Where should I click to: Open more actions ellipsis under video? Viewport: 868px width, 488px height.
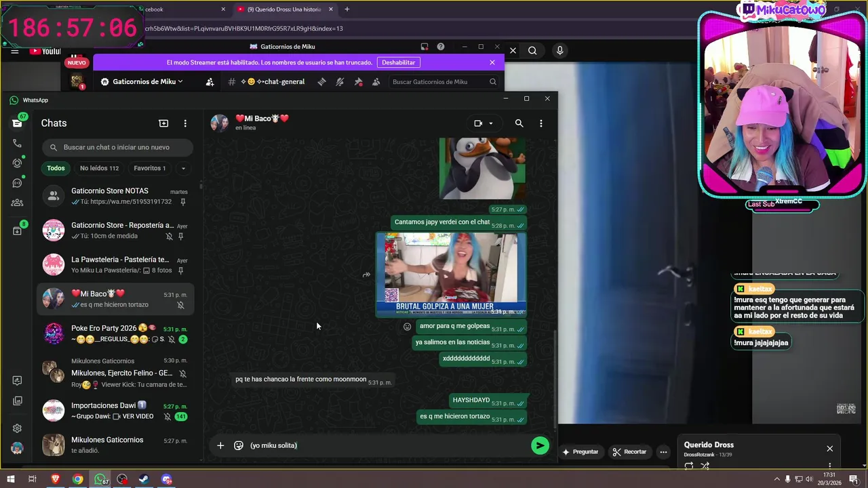(x=663, y=451)
